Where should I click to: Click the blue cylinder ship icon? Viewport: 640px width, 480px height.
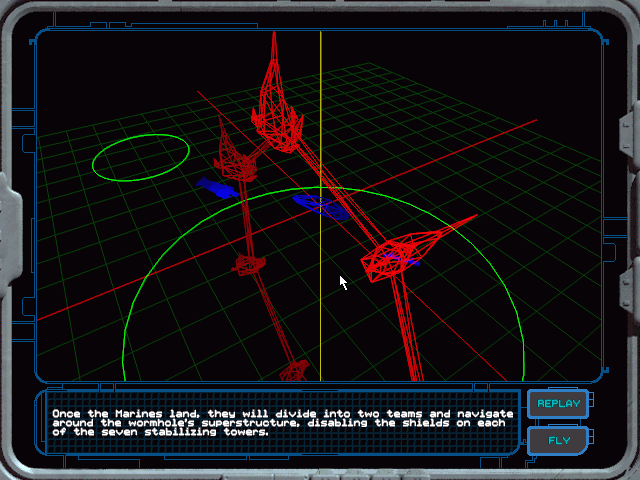point(216,188)
